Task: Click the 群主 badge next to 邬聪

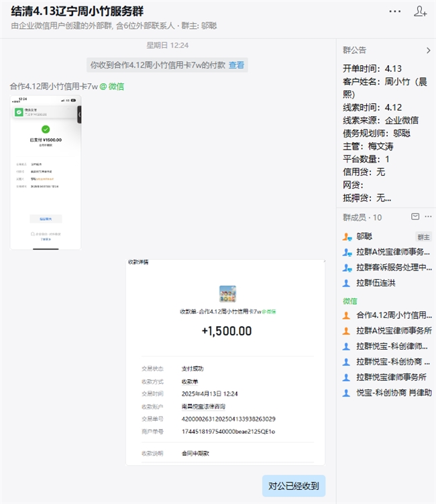Action: pyautogui.click(x=423, y=237)
